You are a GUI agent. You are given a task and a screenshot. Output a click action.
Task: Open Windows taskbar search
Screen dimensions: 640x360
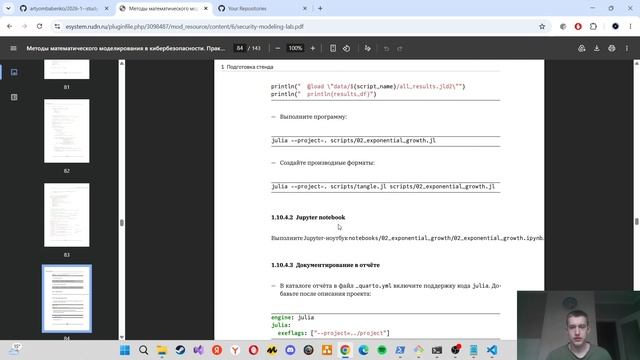143,350
